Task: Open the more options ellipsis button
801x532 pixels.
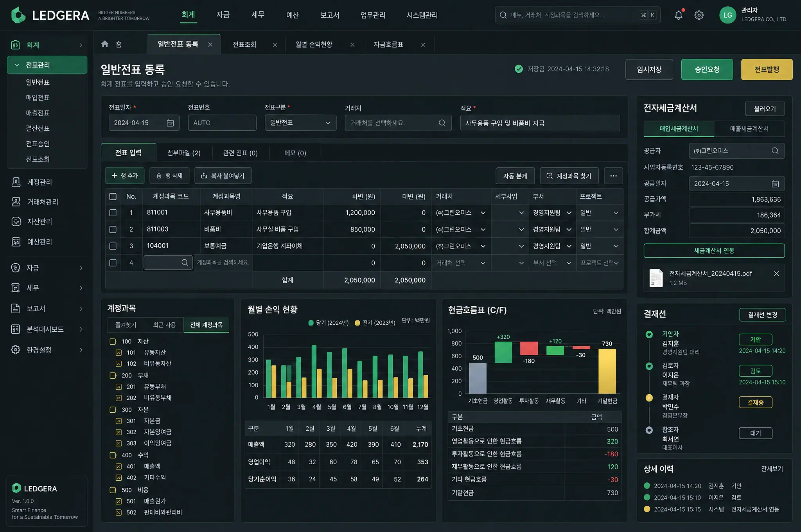Action: [x=613, y=176]
